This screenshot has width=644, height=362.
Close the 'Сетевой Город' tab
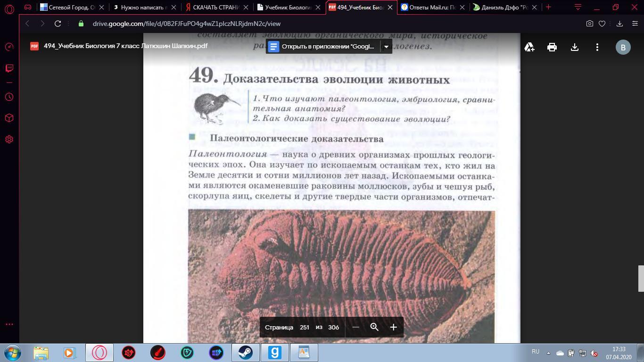click(x=101, y=8)
